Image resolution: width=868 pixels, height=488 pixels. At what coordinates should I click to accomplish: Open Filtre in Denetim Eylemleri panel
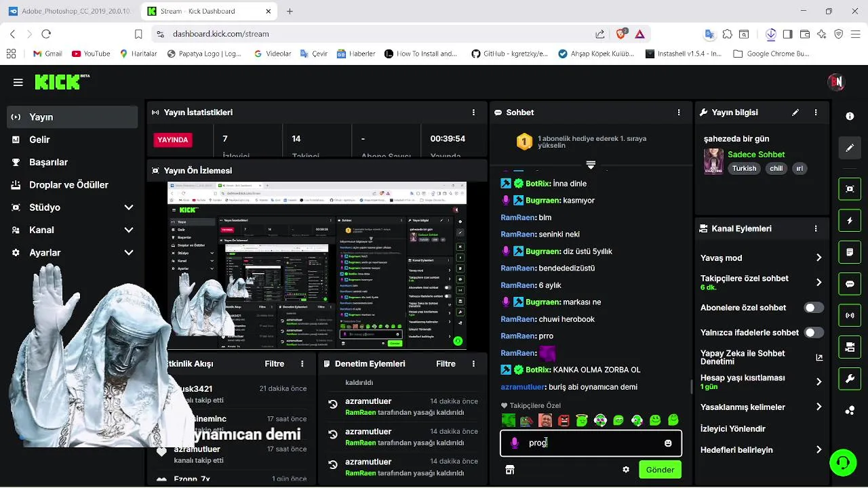pos(446,364)
